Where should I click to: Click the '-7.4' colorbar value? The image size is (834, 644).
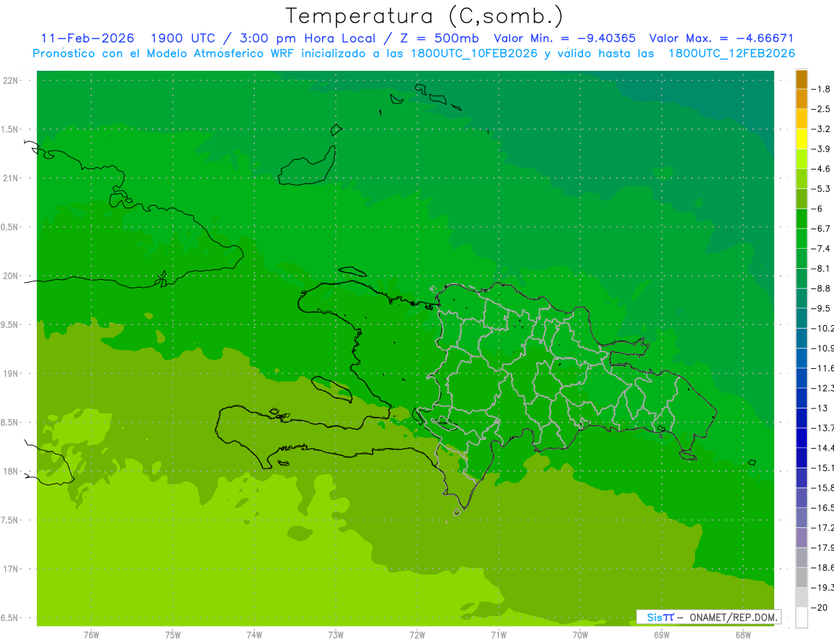822,248
